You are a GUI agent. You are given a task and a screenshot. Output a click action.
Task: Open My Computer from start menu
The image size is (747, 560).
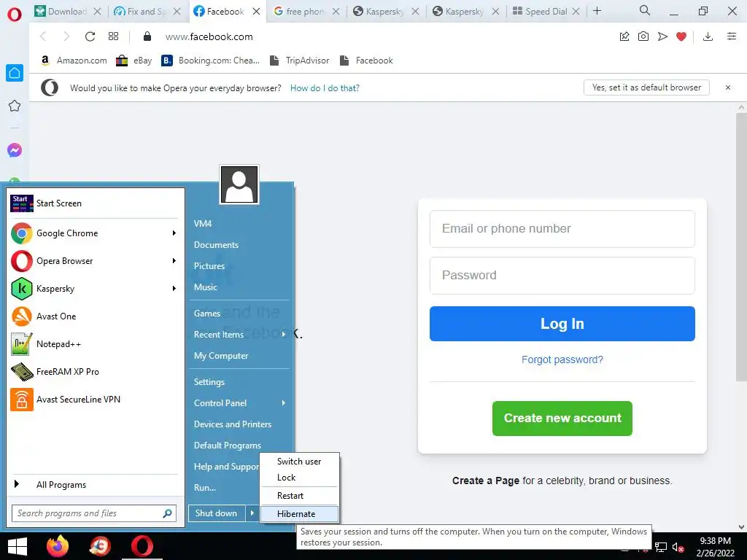[221, 356]
